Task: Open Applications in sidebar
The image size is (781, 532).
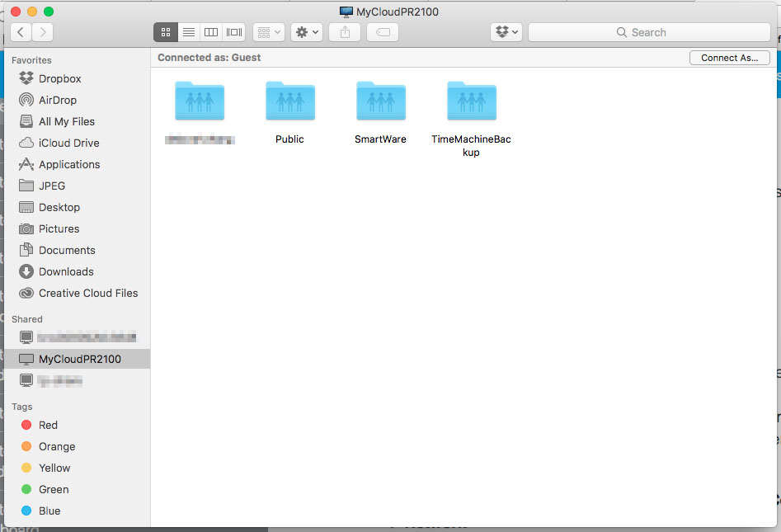Action: coord(77,164)
